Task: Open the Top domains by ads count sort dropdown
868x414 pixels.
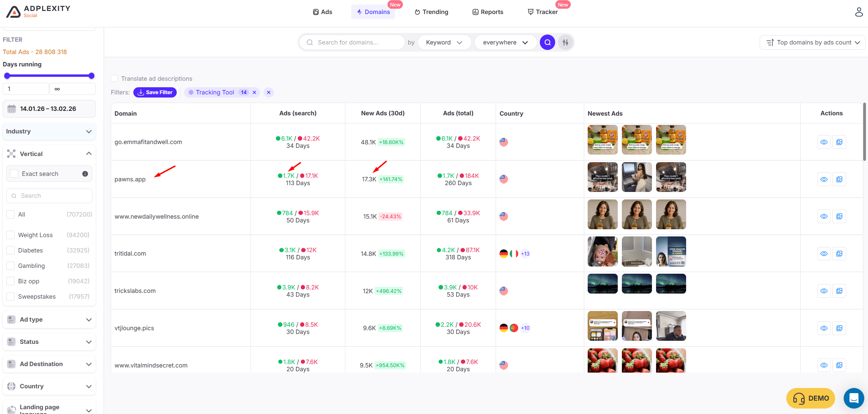Action: pos(813,42)
